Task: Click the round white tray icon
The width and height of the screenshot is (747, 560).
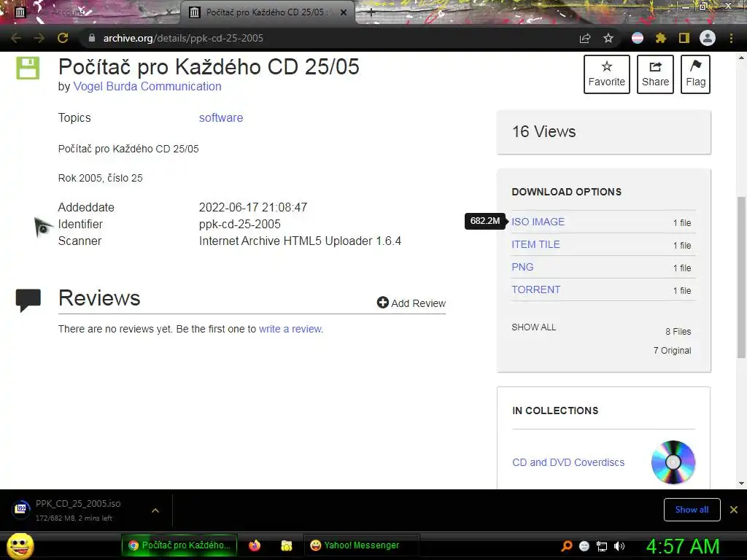Action: [584, 546]
